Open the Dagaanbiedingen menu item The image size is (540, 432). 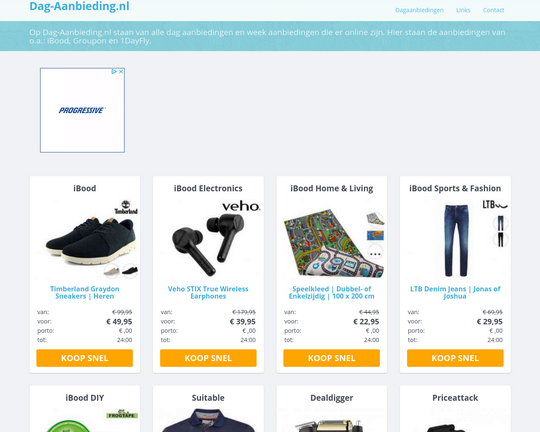pyautogui.click(x=419, y=10)
